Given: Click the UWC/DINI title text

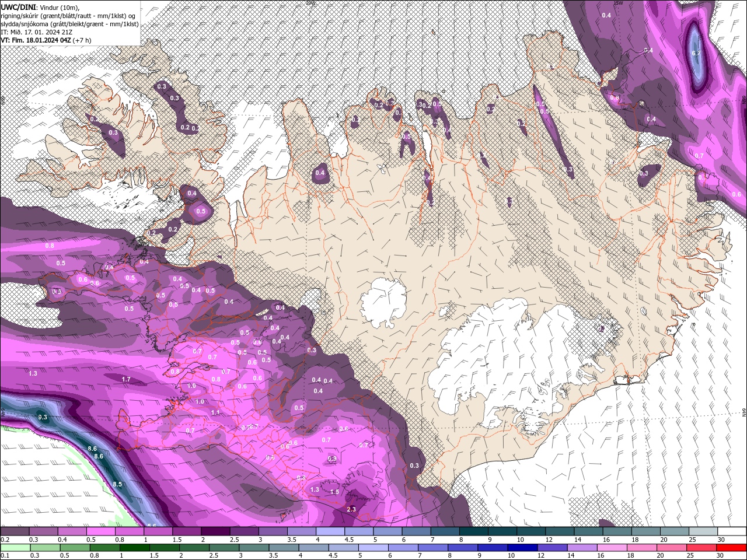Looking at the screenshot, I should click(18, 6).
